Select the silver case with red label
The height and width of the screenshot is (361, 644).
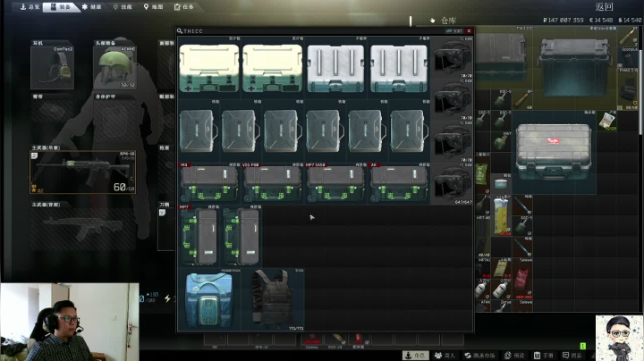[x=554, y=152]
